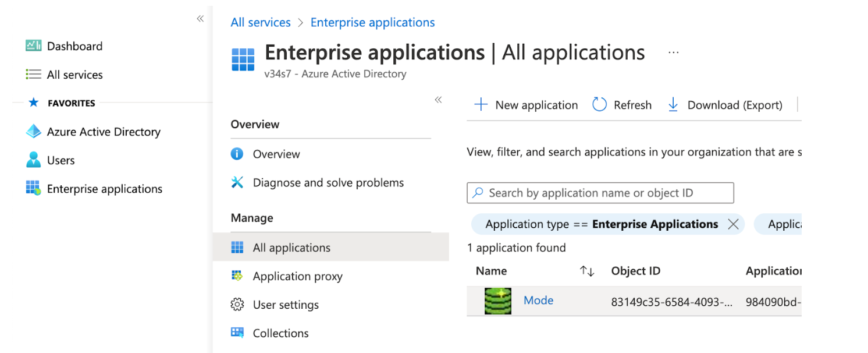868x353 pixels.
Task: Click the '1 application found' text
Action: point(517,248)
